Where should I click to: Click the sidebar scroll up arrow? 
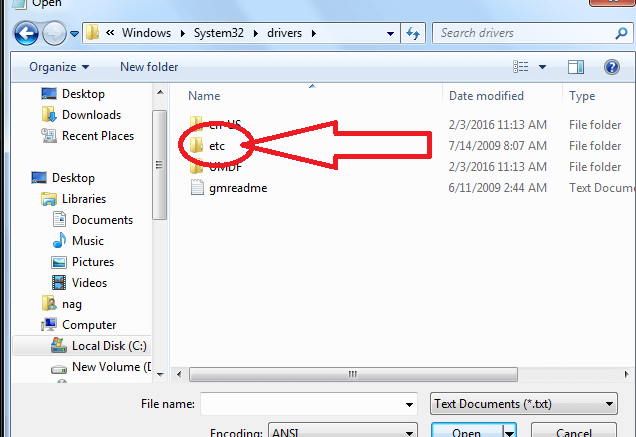pyautogui.click(x=160, y=93)
